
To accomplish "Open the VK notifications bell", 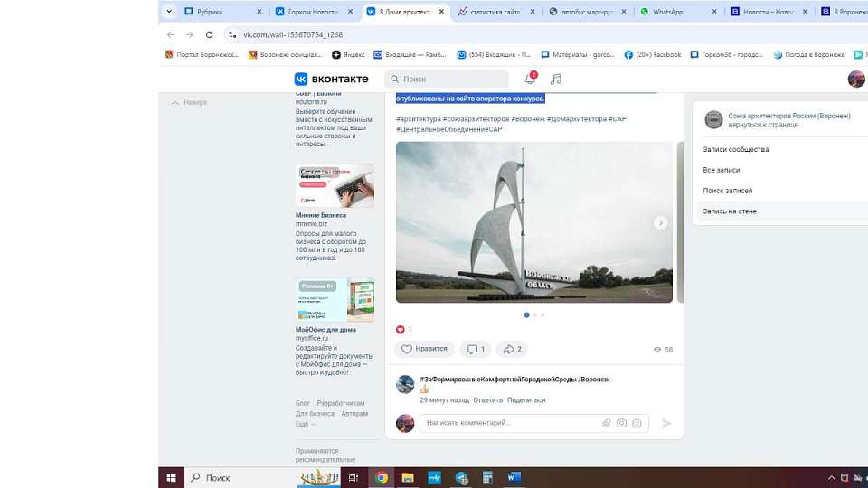I will 530,80.
